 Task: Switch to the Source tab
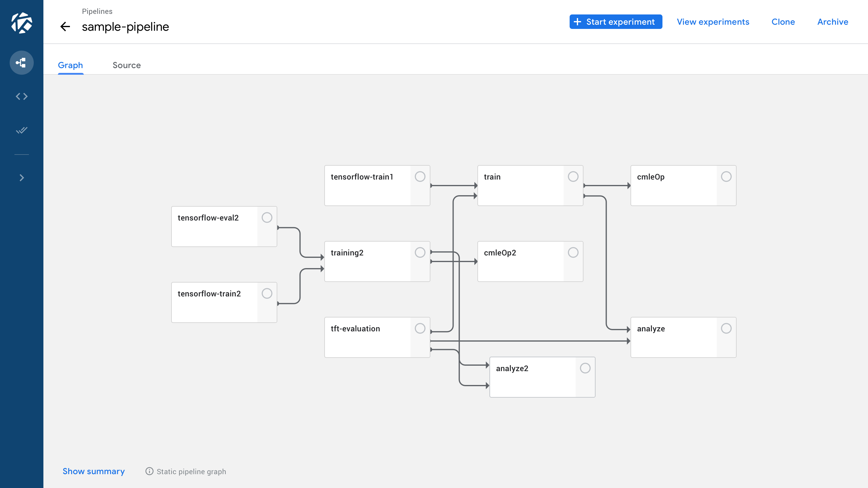pos(127,65)
